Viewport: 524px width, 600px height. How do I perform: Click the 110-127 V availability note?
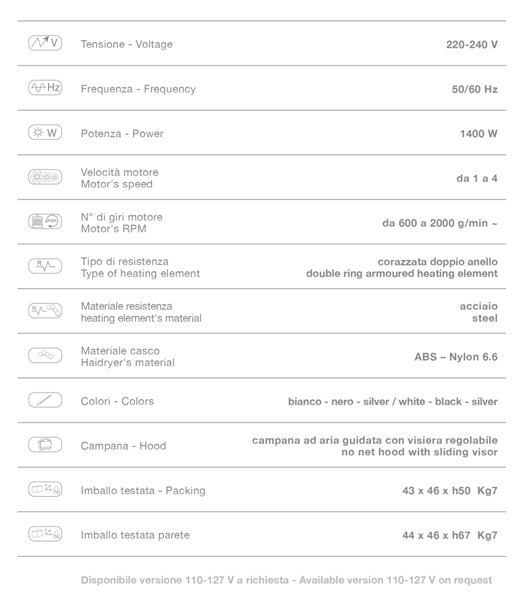[x=287, y=580]
